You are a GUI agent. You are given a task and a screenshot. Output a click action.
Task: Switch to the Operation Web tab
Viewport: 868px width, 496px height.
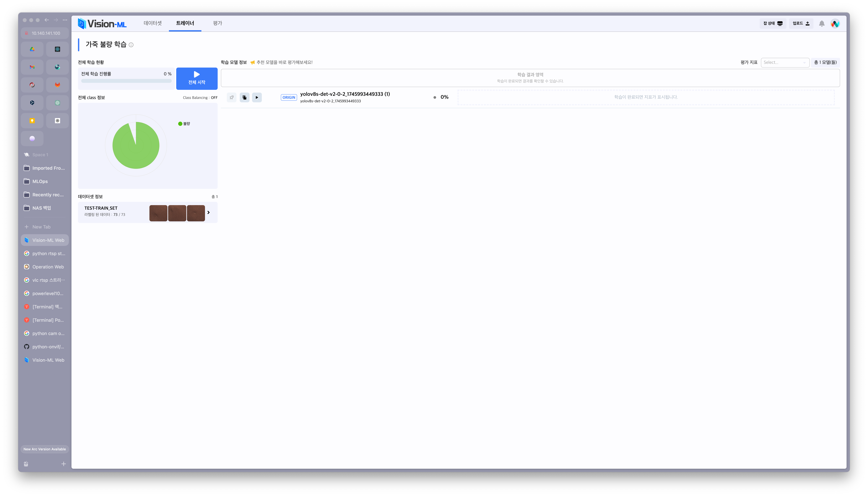[45, 267]
